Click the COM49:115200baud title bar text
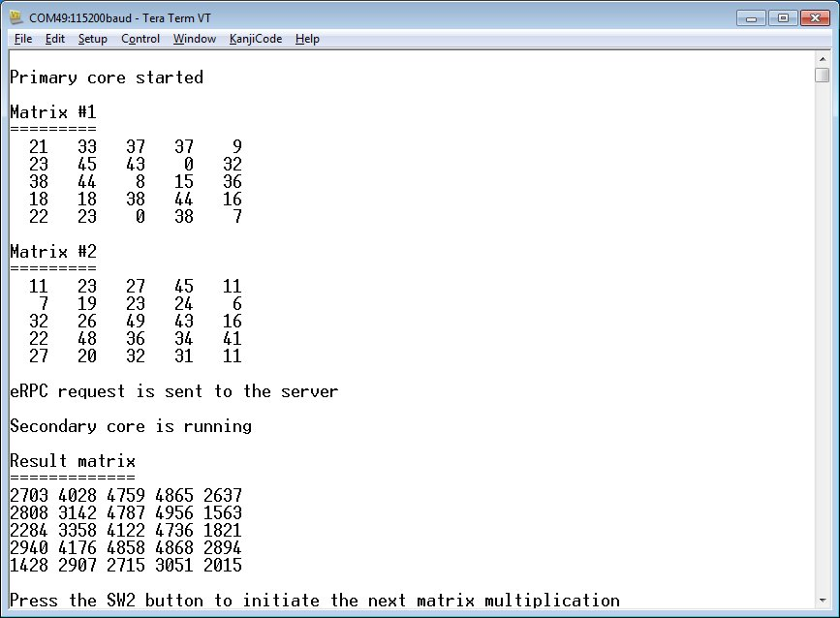This screenshot has height=618, width=840. point(116,17)
